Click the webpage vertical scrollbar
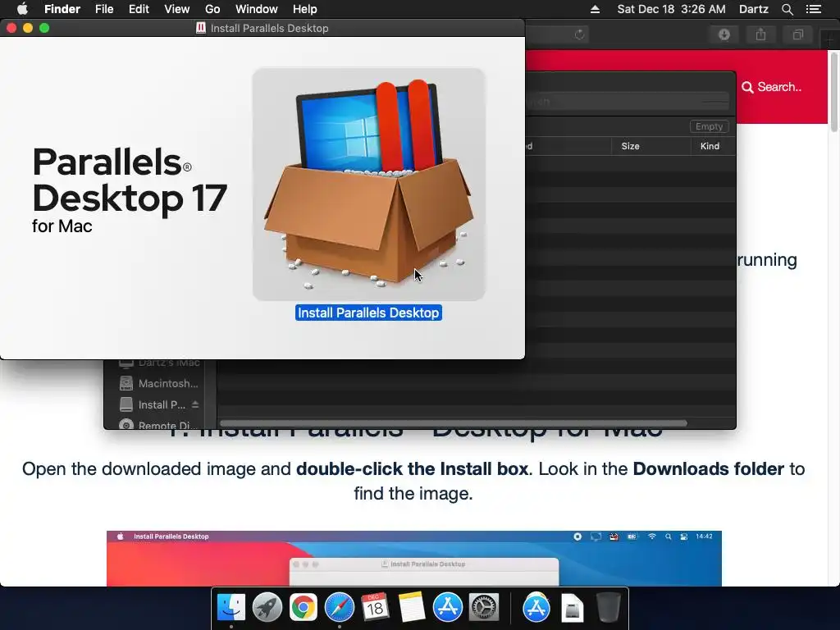 (833, 91)
